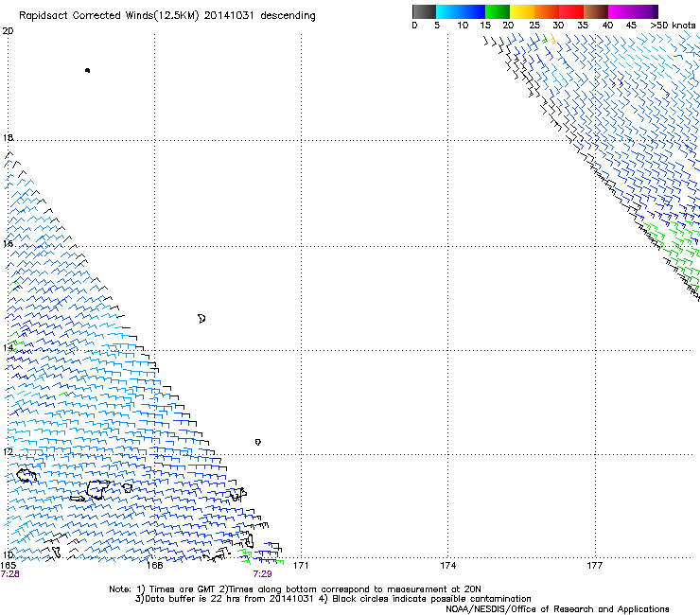Click the purple time stamp '7:28'

tap(9, 574)
